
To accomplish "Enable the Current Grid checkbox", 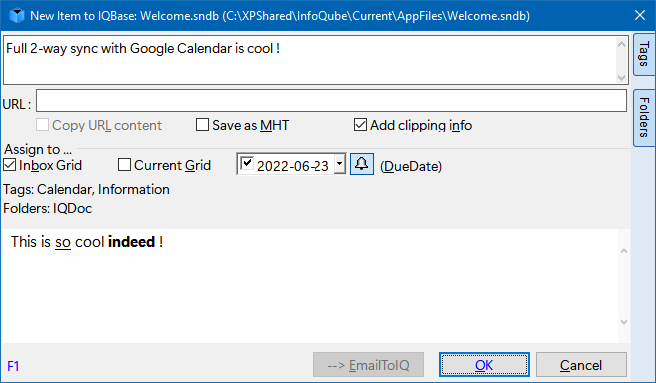I will (x=124, y=165).
